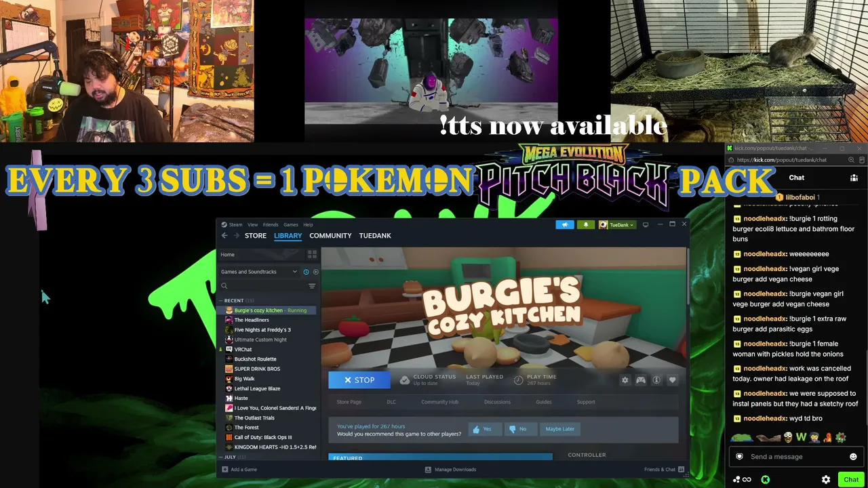Open Steam notifications bell
This screenshot has width=868, height=488.
(586, 224)
